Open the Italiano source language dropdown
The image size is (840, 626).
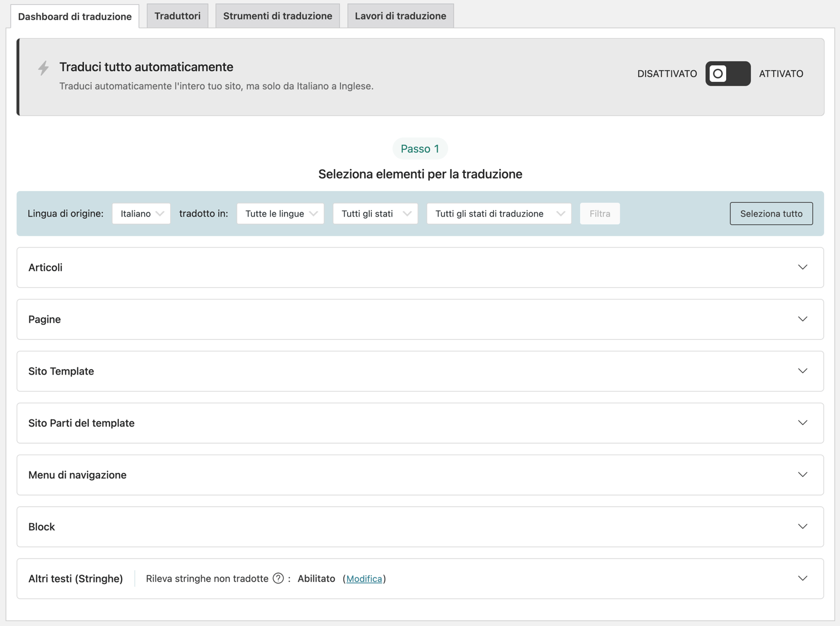tap(141, 213)
